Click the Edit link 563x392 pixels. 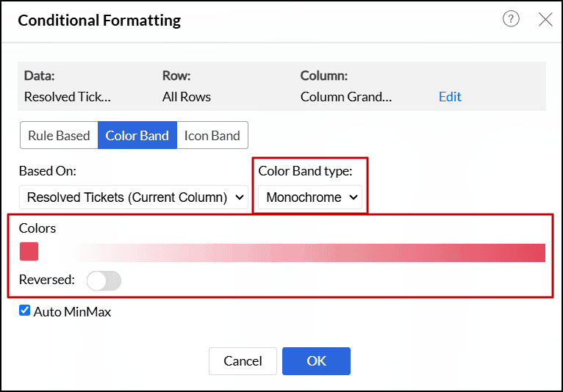tap(450, 97)
